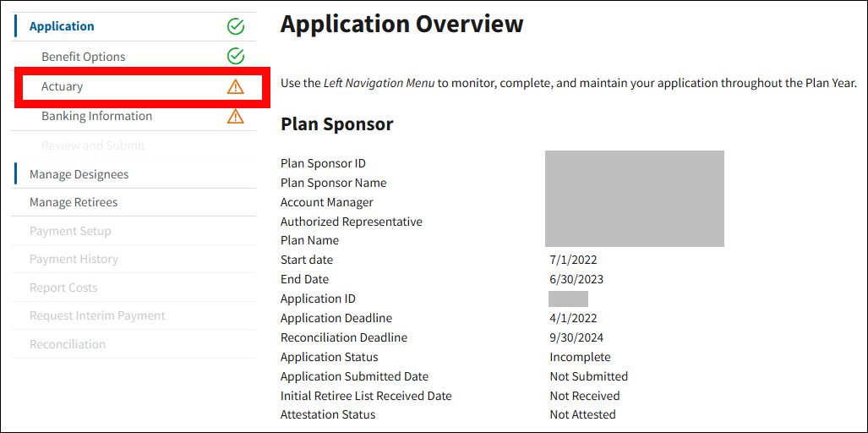Go to Report Costs
This screenshot has height=433, width=868.
tap(63, 288)
